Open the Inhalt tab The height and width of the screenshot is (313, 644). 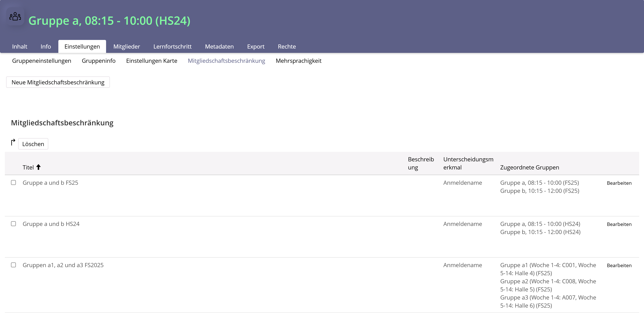coord(19,46)
